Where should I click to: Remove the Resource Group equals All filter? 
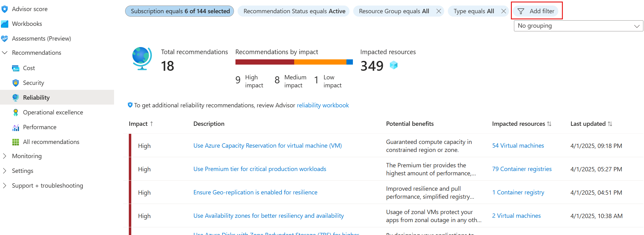click(x=439, y=11)
